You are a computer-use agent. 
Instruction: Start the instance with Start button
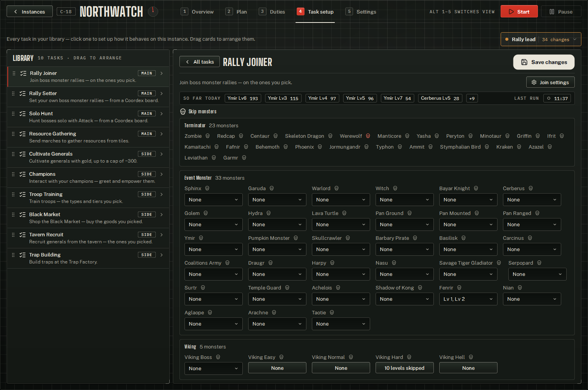tap(519, 12)
